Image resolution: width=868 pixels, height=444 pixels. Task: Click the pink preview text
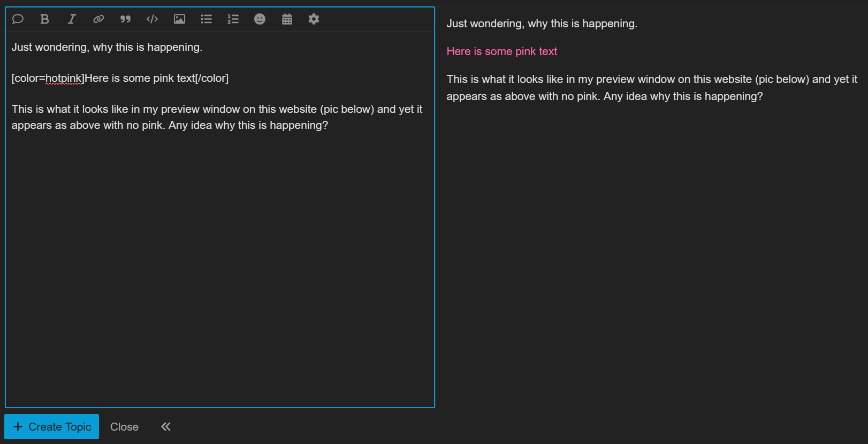[x=501, y=51]
